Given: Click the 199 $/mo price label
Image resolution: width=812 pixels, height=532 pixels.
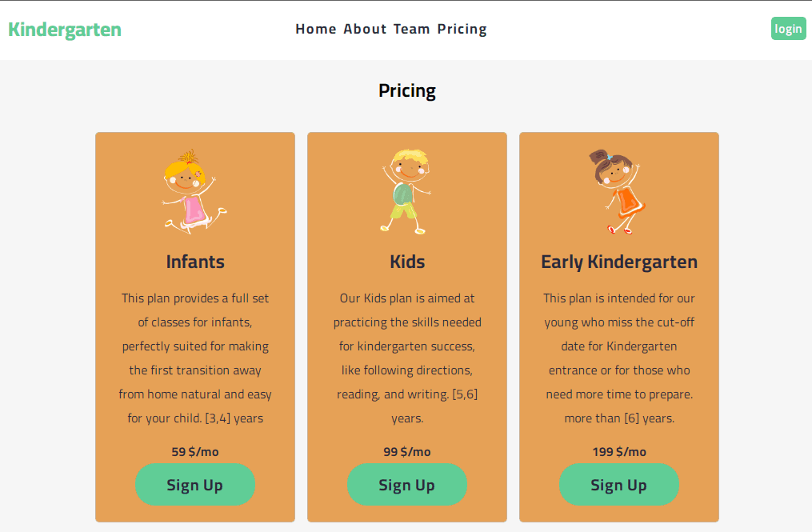Looking at the screenshot, I should [618, 451].
